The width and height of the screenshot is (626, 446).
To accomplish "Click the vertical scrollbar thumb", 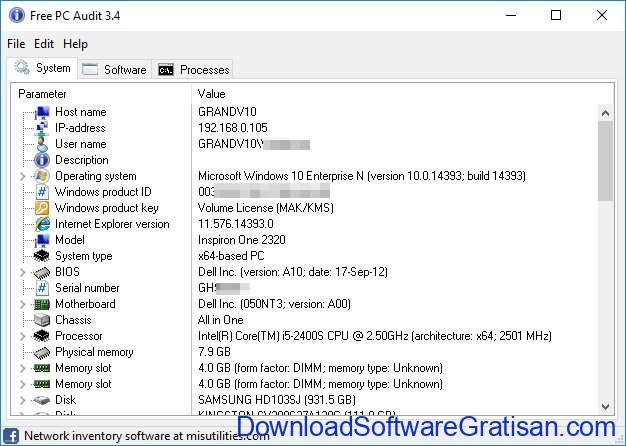I will (x=605, y=161).
